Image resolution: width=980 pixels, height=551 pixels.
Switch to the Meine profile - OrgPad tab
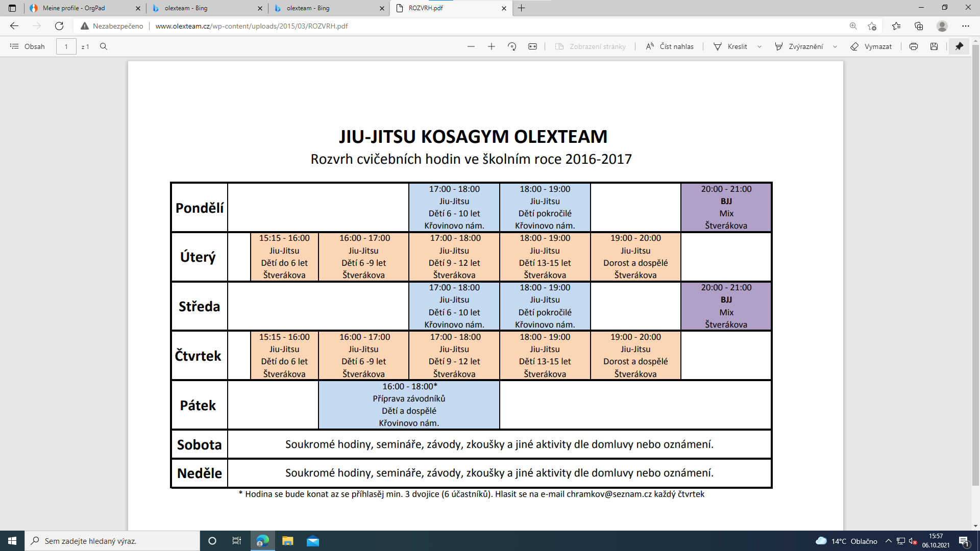pos(74,8)
